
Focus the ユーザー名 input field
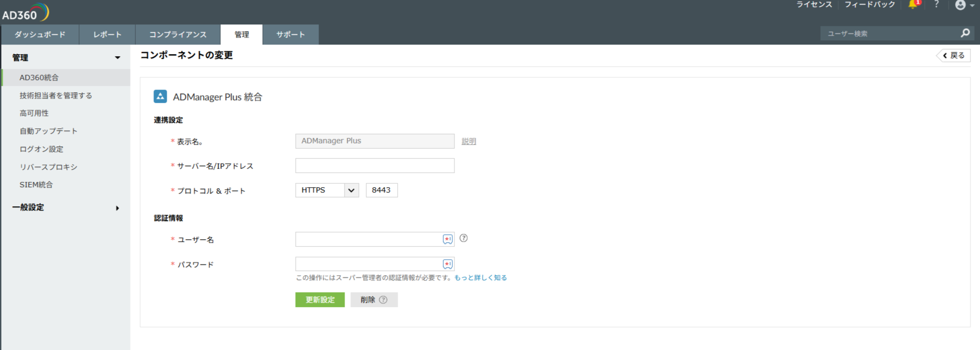coord(375,239)
